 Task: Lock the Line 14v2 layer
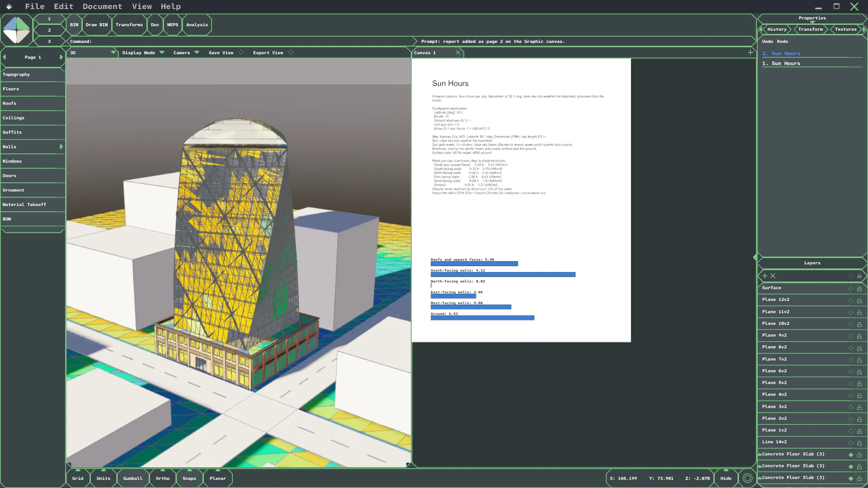coord(859,443)
